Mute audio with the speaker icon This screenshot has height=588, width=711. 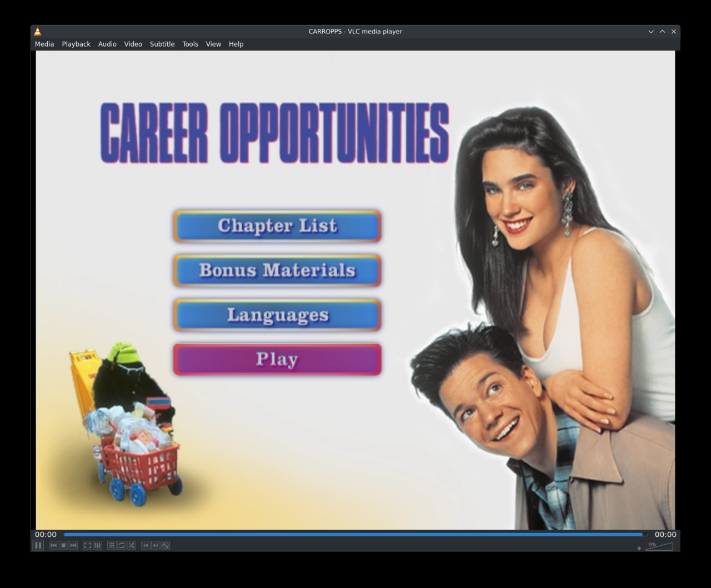coord(639,548)
